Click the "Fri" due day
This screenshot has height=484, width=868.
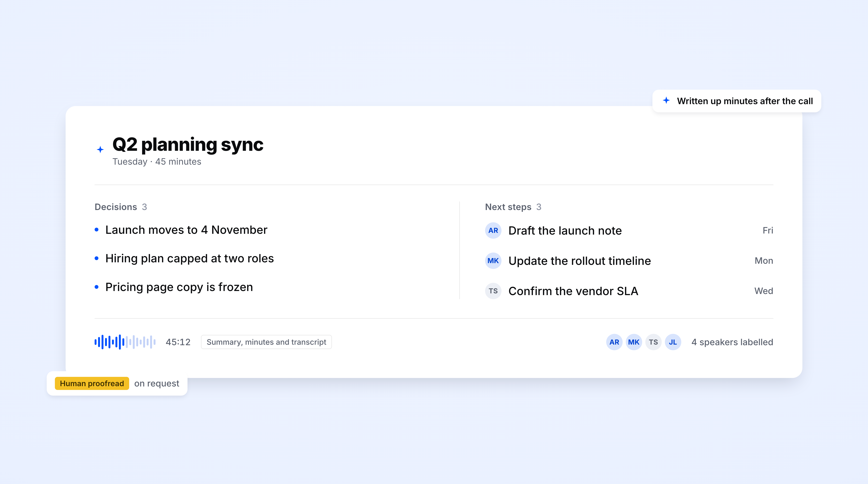click(768, 230)
